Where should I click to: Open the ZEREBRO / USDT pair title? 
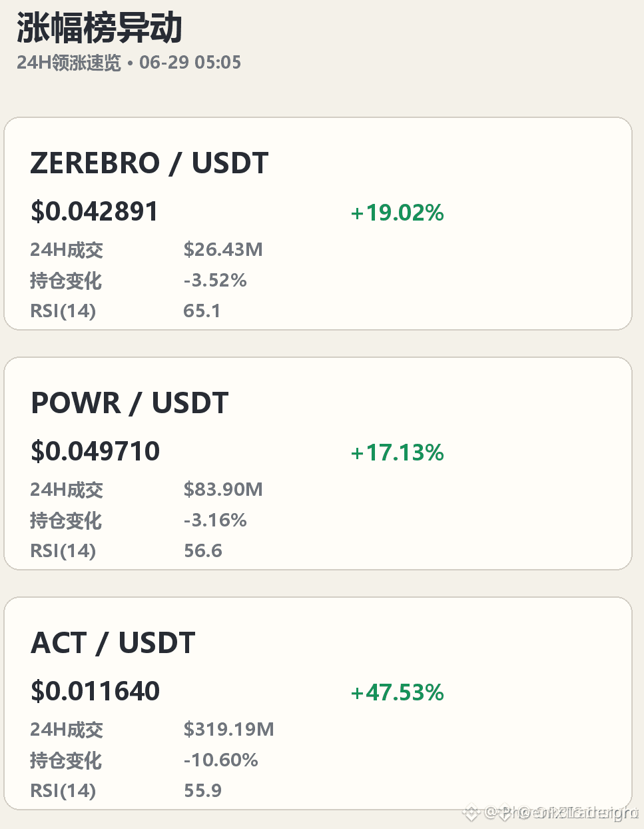149,163
